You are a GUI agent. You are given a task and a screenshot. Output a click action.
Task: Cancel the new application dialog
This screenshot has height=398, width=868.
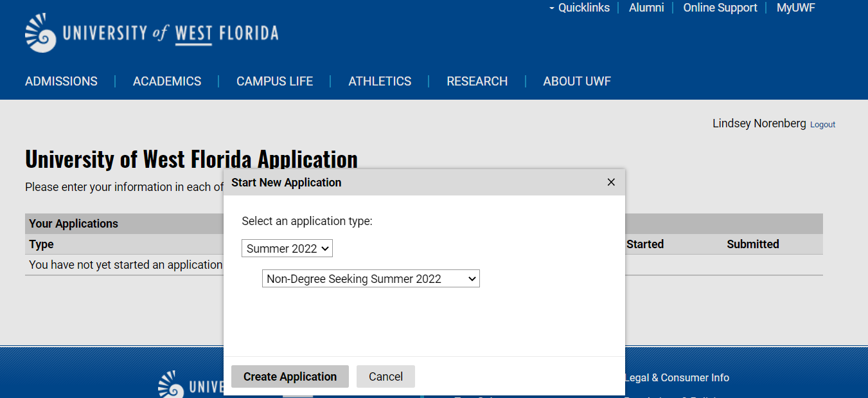click(x=385, y=377)
